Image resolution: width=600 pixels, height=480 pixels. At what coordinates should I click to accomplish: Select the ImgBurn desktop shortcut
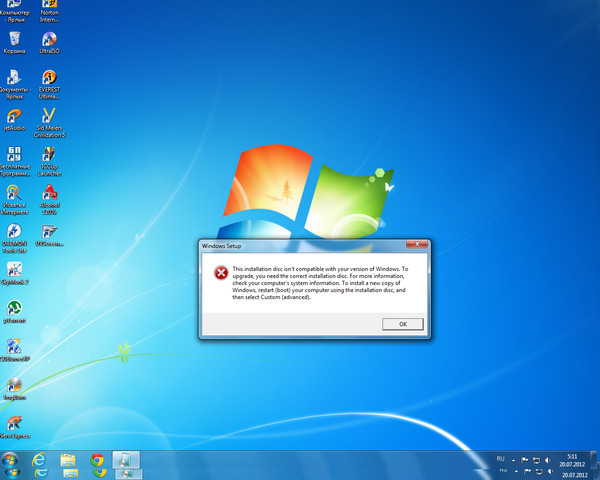15,389
